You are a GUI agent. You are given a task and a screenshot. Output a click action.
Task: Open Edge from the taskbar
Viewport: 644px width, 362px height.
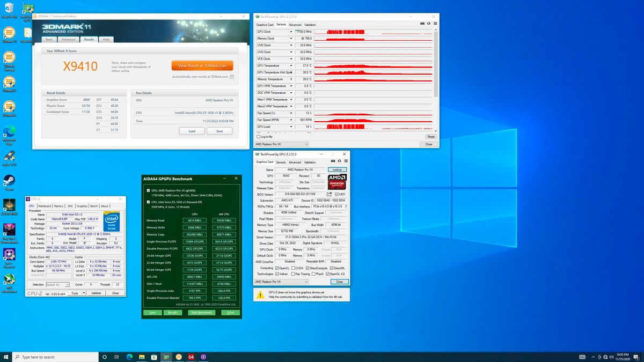click(x=129, y=357)
